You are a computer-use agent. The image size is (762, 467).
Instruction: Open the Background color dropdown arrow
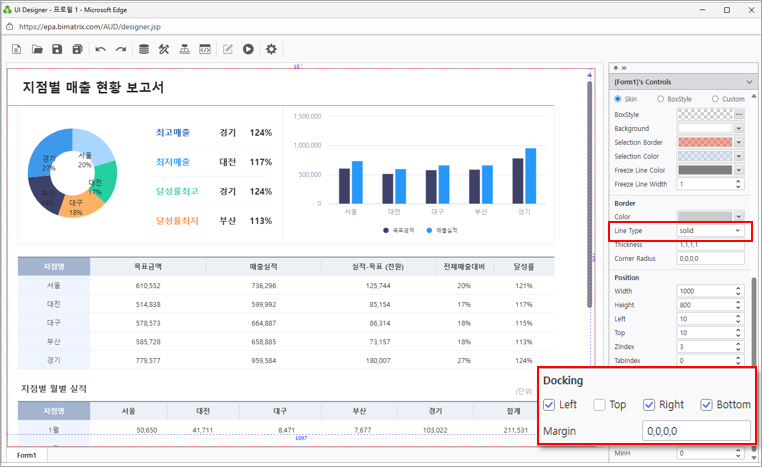pos(739,129)
